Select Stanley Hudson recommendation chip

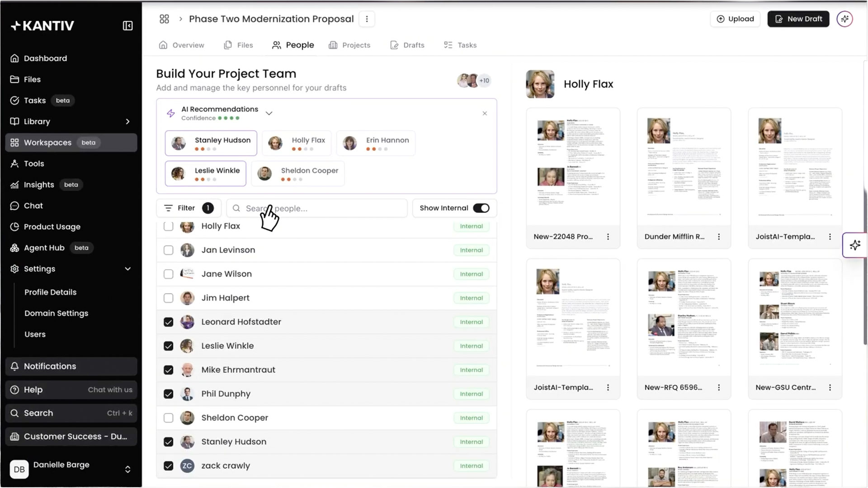click(x=211, y=143)
